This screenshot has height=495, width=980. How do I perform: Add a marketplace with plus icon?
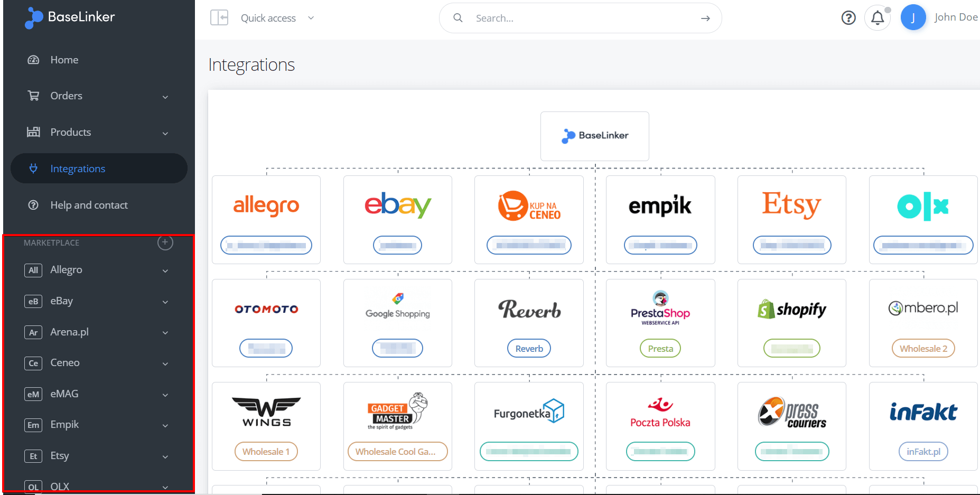point(165,242)
